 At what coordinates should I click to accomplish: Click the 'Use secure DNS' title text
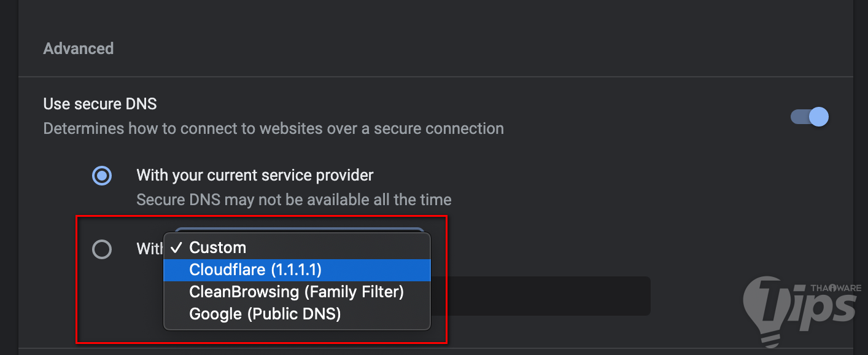tap(100, 104)
